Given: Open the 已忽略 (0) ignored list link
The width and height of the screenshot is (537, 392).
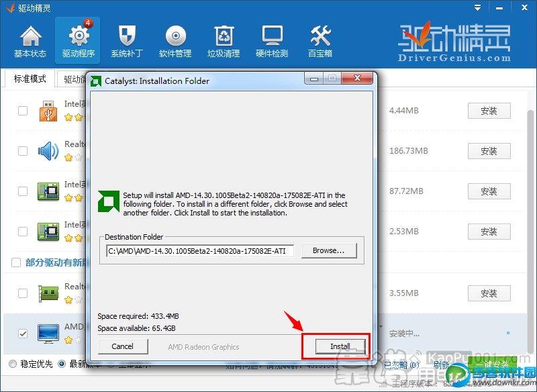Looking at the screenshot, I should pyautogui.click(x=401, y=365).
